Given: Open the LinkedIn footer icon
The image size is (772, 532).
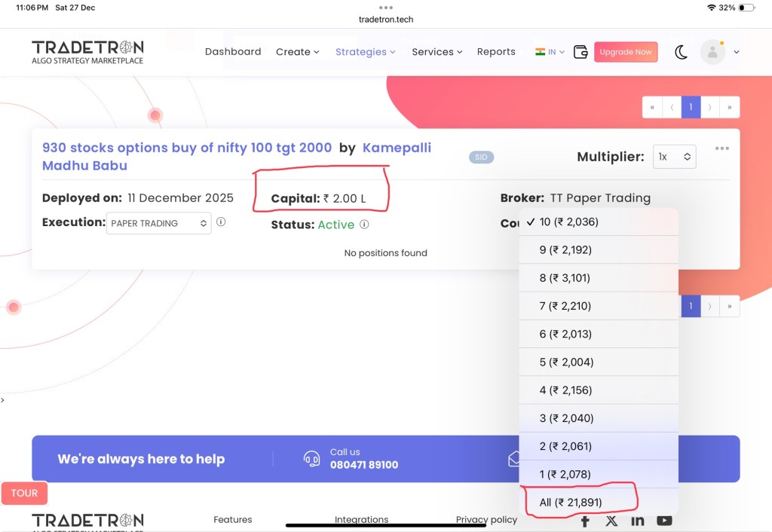Looking at the screenshot, I should point(638,521).
